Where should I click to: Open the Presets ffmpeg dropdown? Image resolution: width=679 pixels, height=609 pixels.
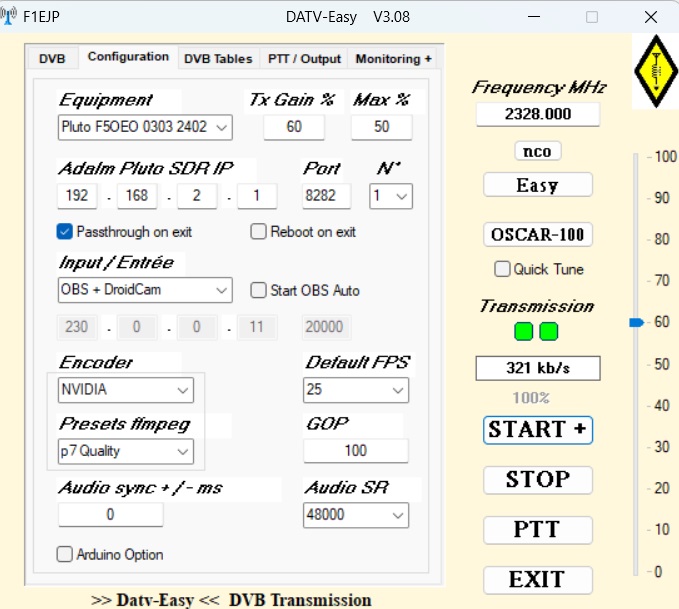pos(125,451)
